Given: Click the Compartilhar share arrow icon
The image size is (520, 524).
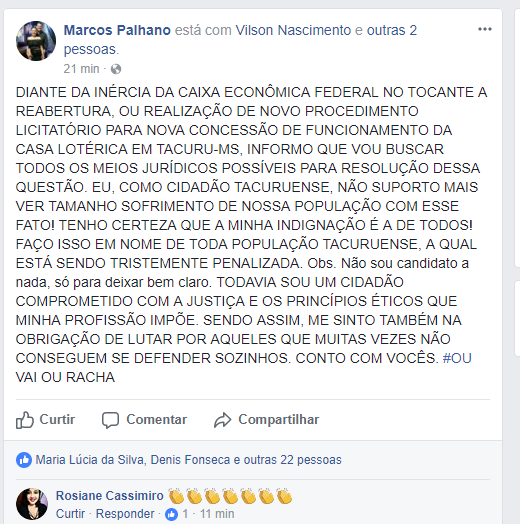Looking at the screenshot, I should pos(223,420).
